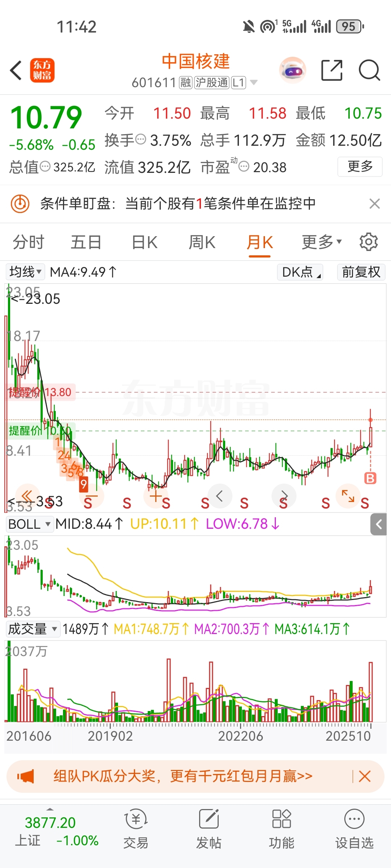Tap the current price 10.79
The height and width of the screenshot is (868, 391).
(x=46, y=118)
